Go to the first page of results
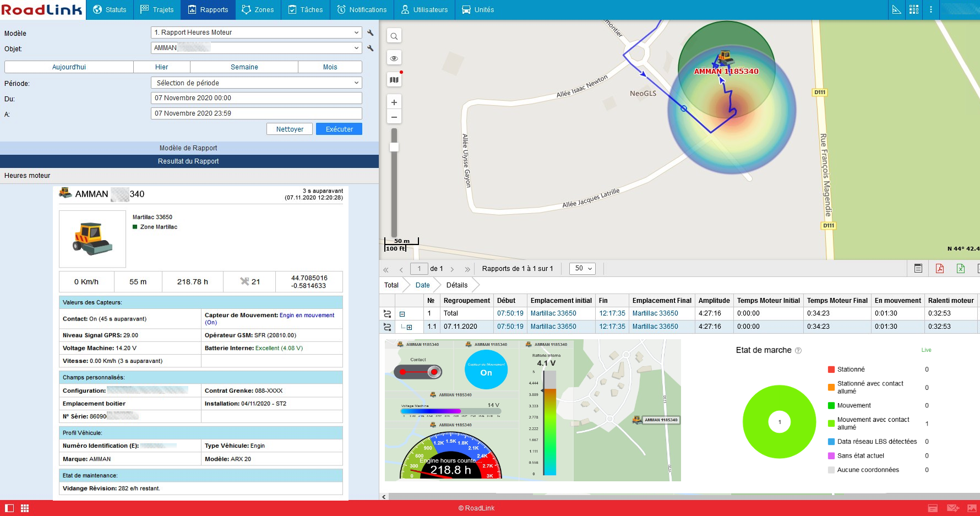980x516 pixels. point(386,269)
